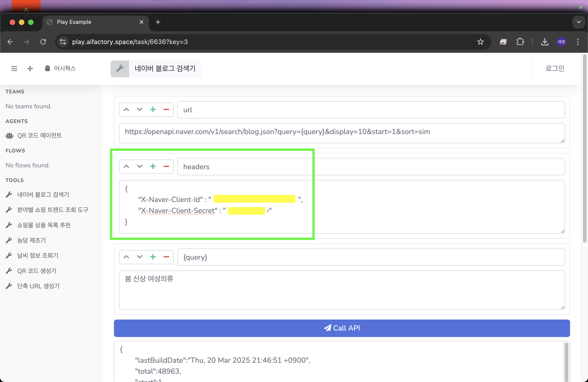Open QR 코드 생성기 tool

[31, 271]
